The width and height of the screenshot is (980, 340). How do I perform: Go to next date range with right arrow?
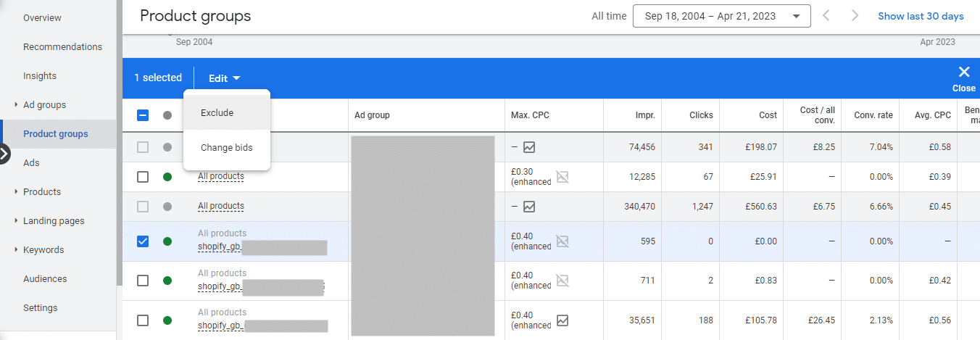tap(855, 16)
